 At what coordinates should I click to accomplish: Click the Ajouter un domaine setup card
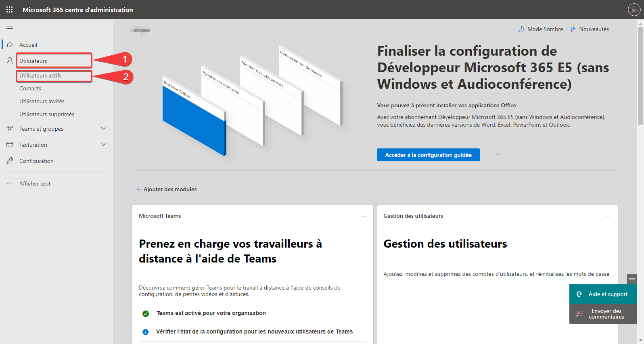(x=233, y=105)
